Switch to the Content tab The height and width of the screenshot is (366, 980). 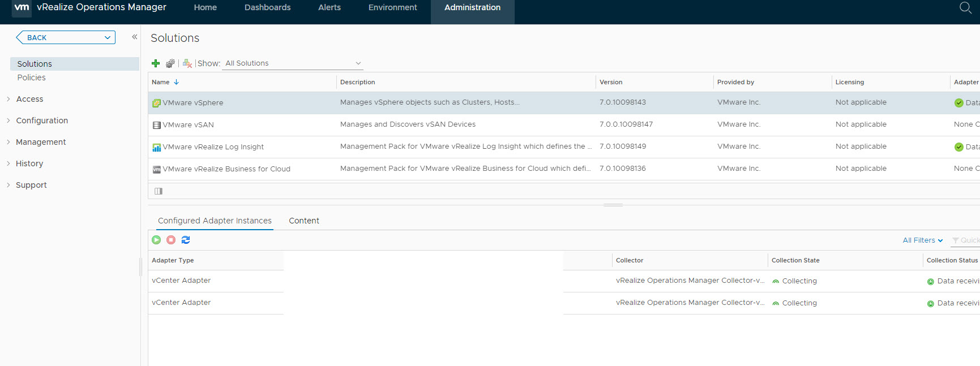[304, 221]
